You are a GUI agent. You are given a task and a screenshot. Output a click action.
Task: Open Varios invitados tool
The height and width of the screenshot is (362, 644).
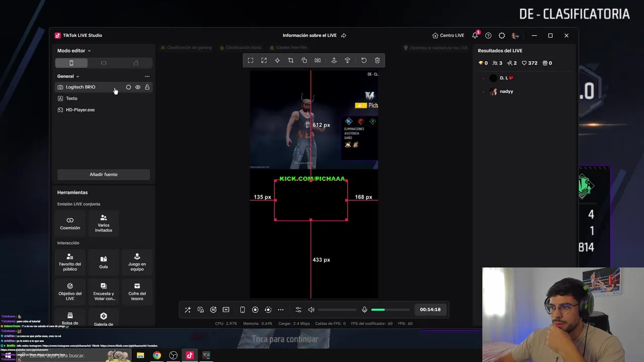click(104, 224)
